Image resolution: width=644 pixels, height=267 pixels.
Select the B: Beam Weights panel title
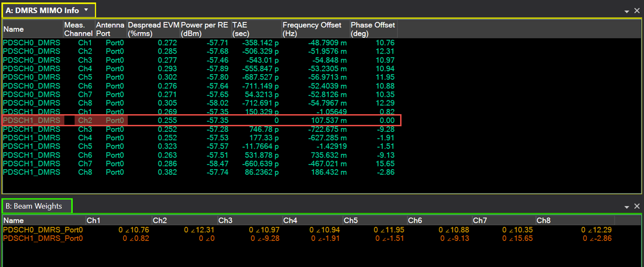tap(38, 206)
